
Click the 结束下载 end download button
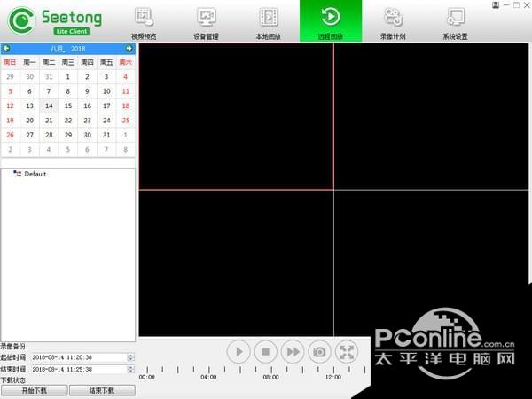pyautogui.click(x=102, y=390)
